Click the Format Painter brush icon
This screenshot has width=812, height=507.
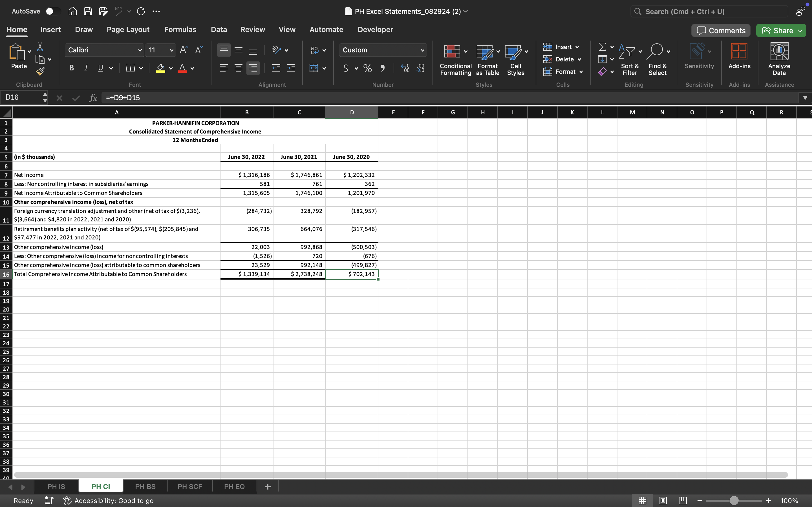(x=40, y=71)
